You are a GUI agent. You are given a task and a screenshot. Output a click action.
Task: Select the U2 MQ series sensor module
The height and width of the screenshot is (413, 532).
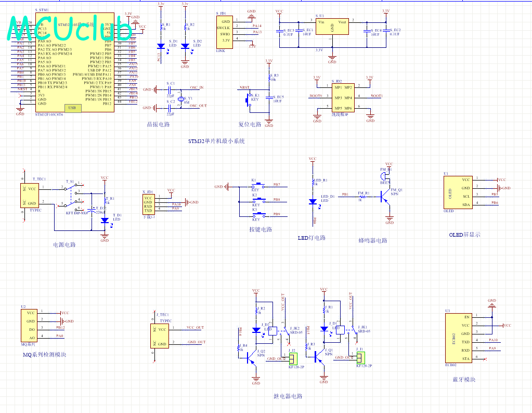[29, 325]
